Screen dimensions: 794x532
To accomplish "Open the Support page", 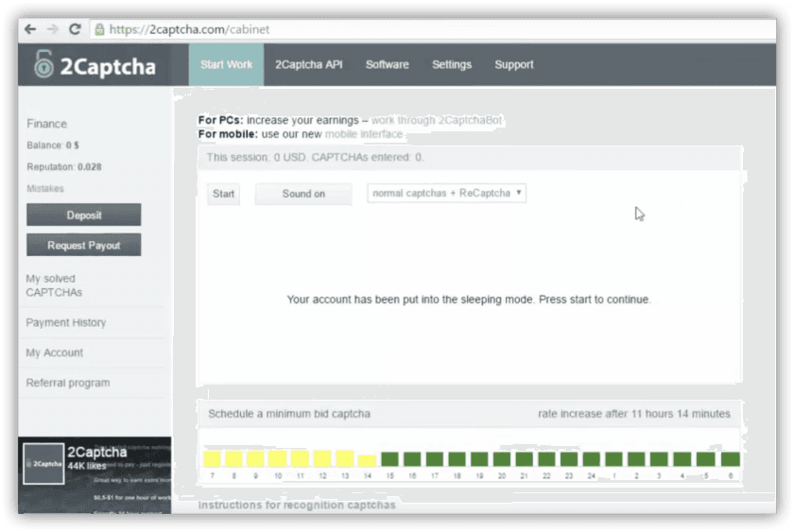I will (x=513, y=65).
